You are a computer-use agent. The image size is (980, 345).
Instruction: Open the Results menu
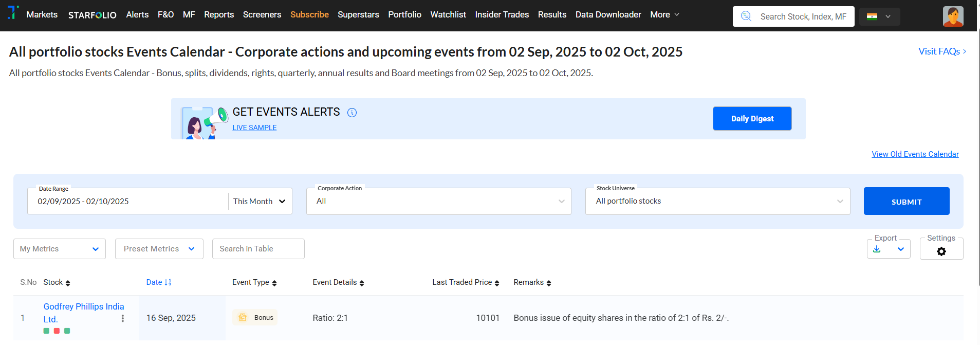point(552,15)
